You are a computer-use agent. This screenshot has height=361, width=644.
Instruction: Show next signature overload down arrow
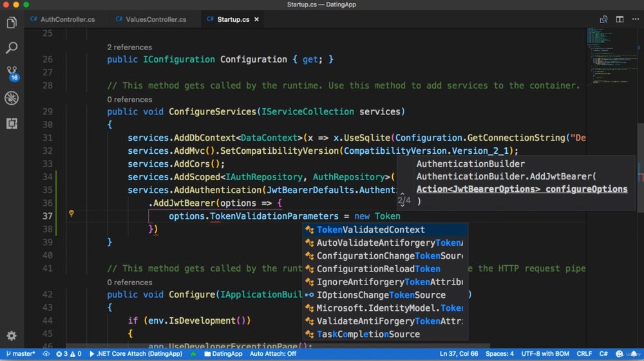click(402, 206)
